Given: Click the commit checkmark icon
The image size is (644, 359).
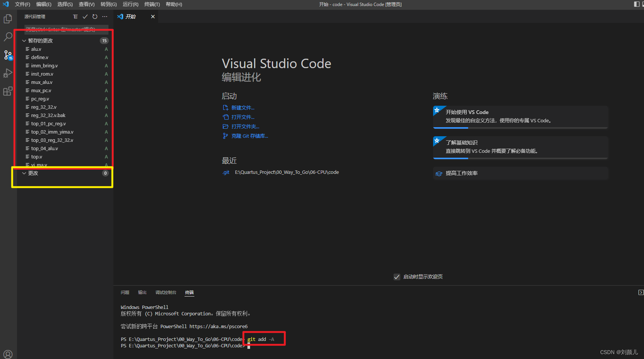Looking at the screenshot, I should coord(85,17).
